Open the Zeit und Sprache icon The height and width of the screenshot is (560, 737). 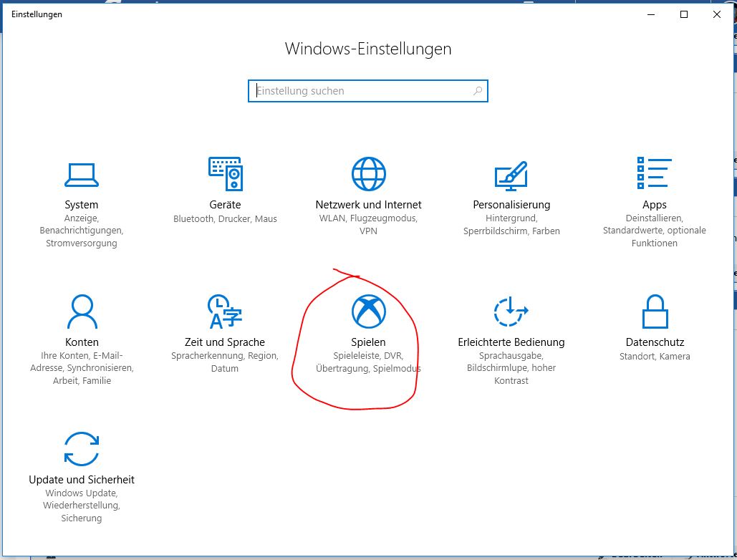(x=225, y=312)
